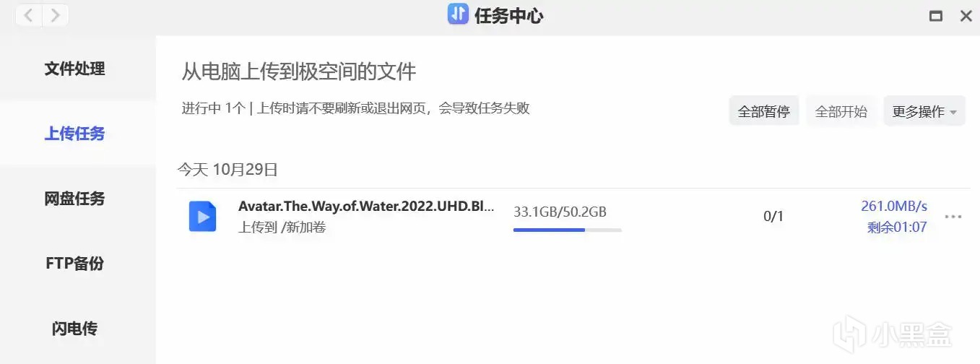Select the Avatar.The.Way.of.Water file name
980x364 pixels.
367,207
